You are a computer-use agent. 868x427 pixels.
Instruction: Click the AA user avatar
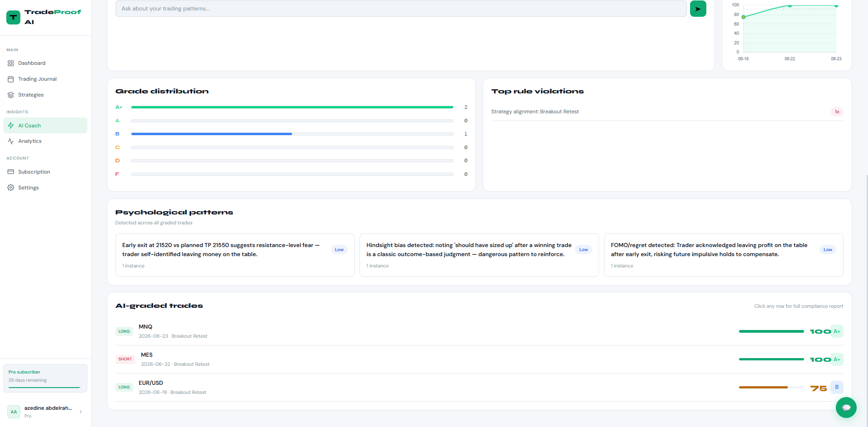pos(14,412)
